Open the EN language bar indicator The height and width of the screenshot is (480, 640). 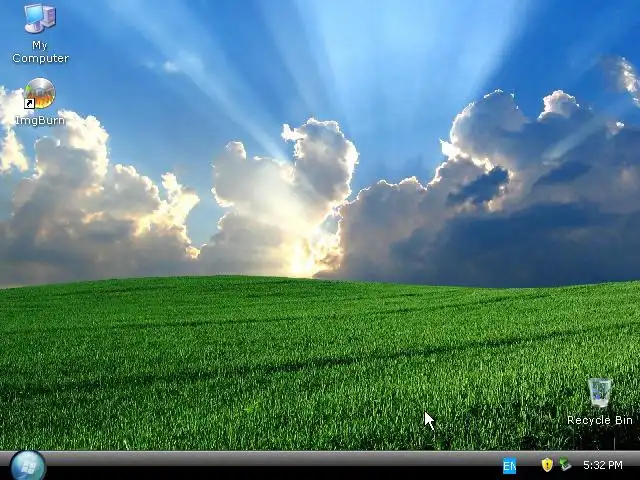coord(509,466)
